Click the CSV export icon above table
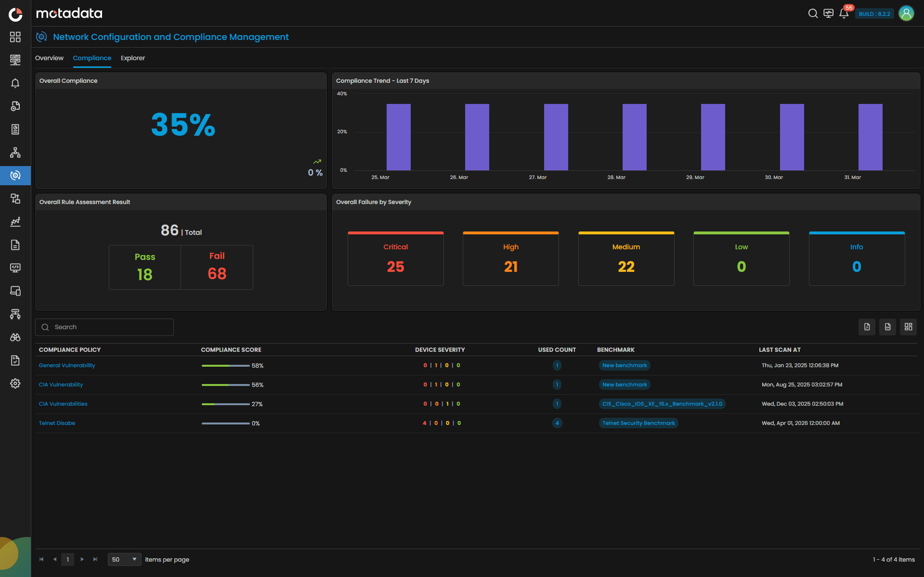The height and width of the screenshot is (577, 924). click(x=887, y=327)
